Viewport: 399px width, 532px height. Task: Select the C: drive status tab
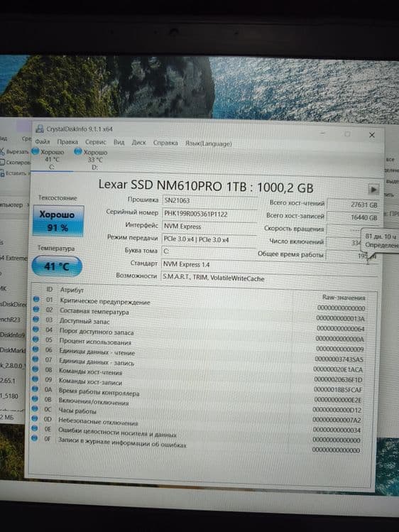coord(52,159)
